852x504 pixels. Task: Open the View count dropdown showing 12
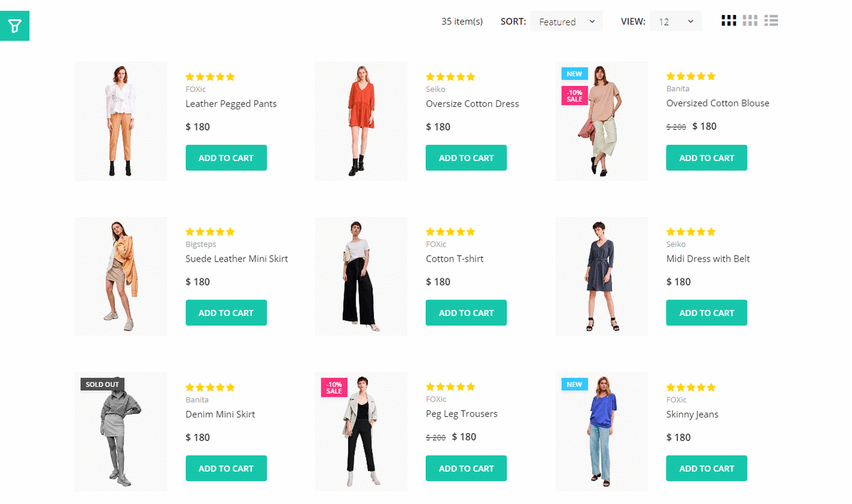tap(676, 22)
